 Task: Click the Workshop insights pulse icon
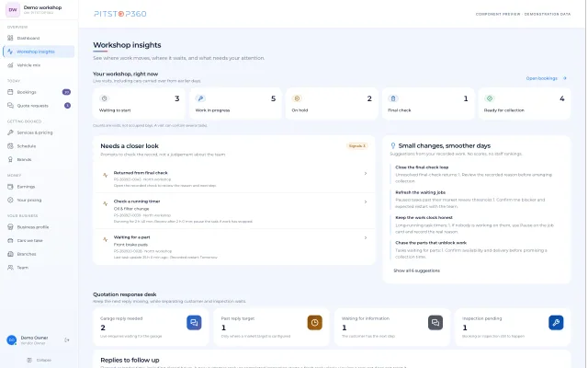10,52
